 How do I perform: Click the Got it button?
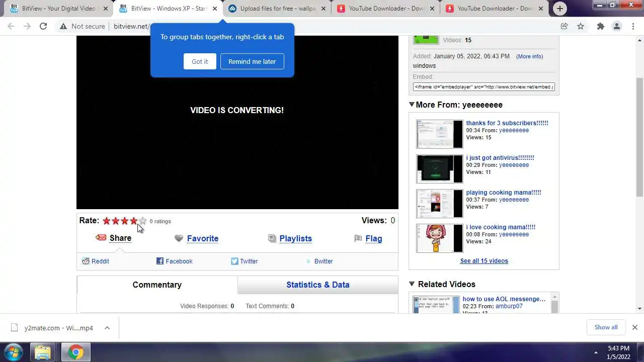pos(200,61)
